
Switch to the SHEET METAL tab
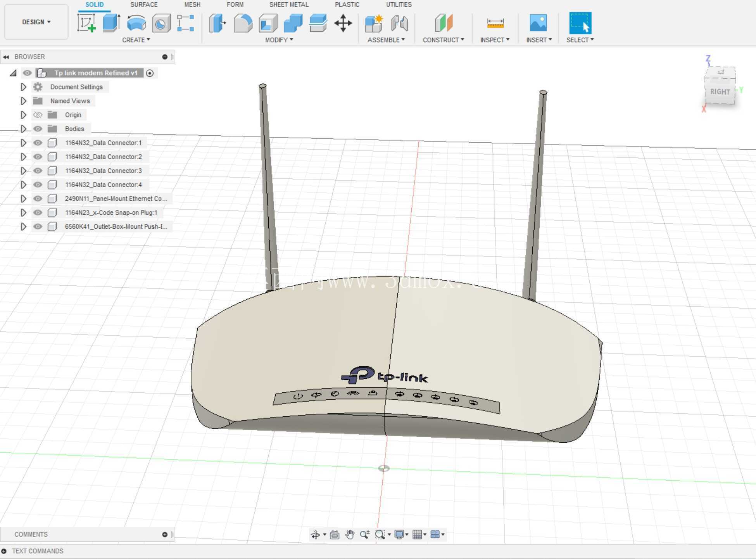click(x=289, y=5)
